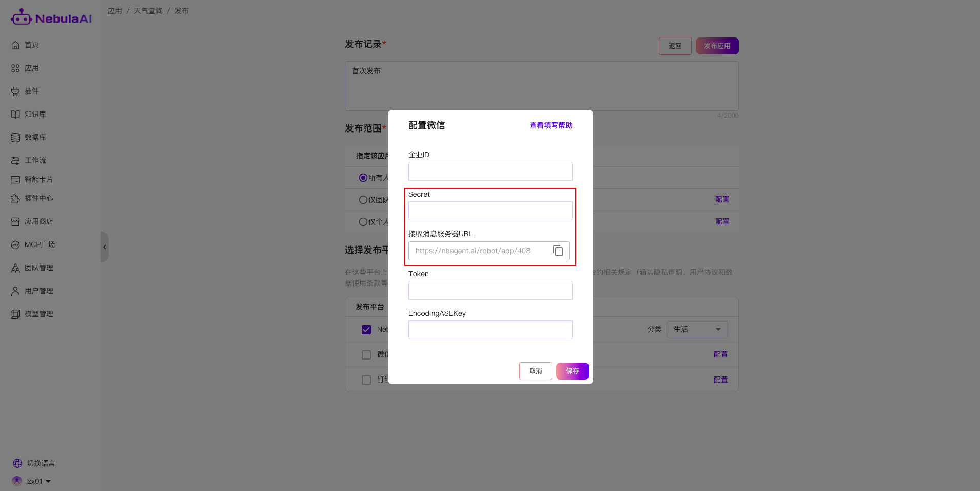Click the Token input field
Viewport: 980px width, 491px height.
(491, 290)
